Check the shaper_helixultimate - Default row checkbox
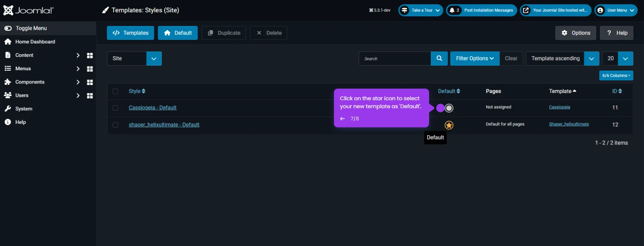Image resolution: width=644 pixels, height=246 pixels. [x=115, y=125]
